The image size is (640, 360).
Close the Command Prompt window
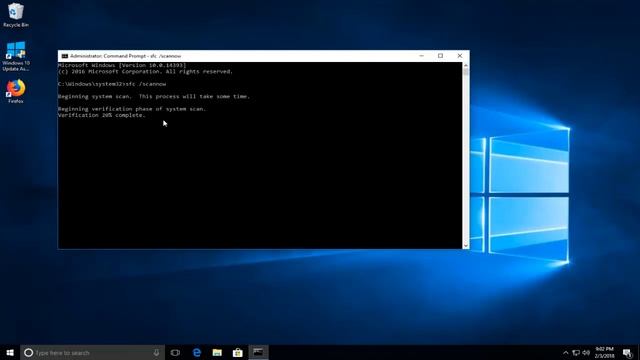[x=460, y=56]
